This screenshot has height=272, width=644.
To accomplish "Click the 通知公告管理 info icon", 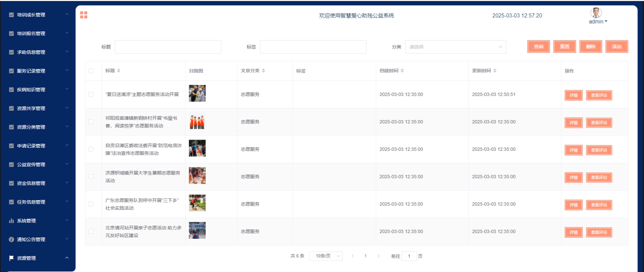I will point(11,239).
